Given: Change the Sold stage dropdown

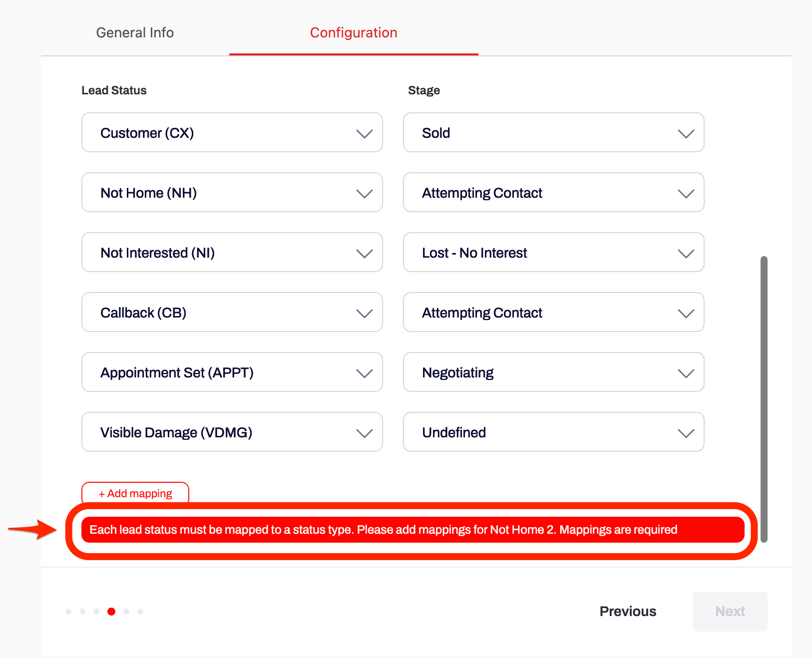Looking at the screenshot, I should point(554,132).
